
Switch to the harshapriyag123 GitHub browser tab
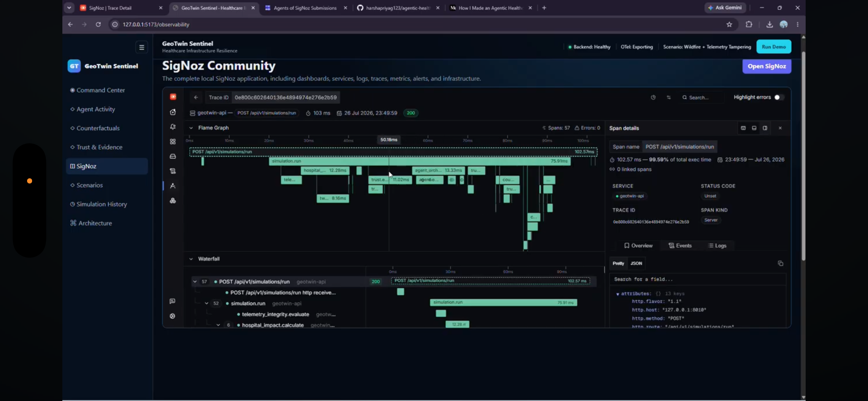(x=398, y=8)
